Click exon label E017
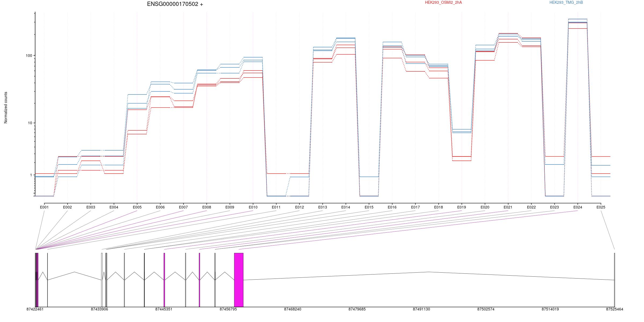The height and width of the screenshot is (322, 644). pyautogui.click(x=415, y=207)
